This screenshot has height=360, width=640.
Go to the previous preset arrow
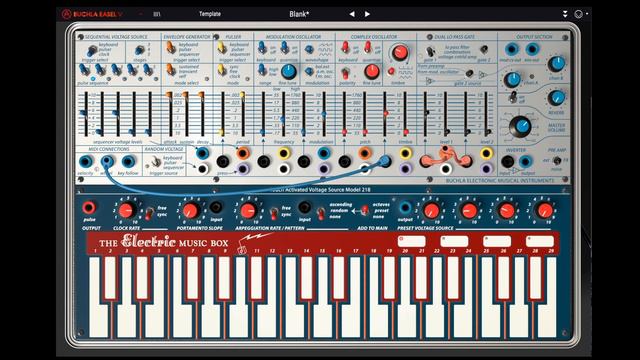point(352,14)
